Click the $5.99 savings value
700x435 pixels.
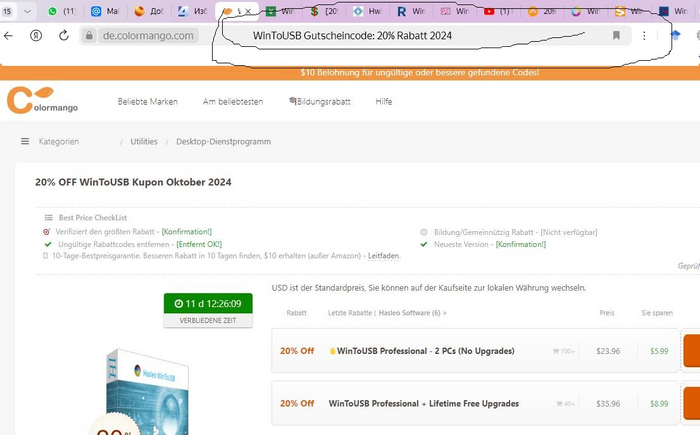click(659, 351)
